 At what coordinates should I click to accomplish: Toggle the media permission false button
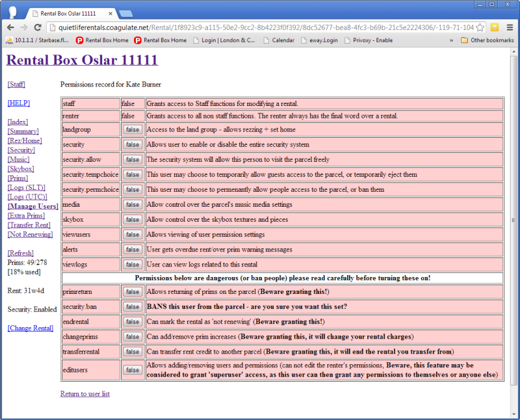pos(133,204)
